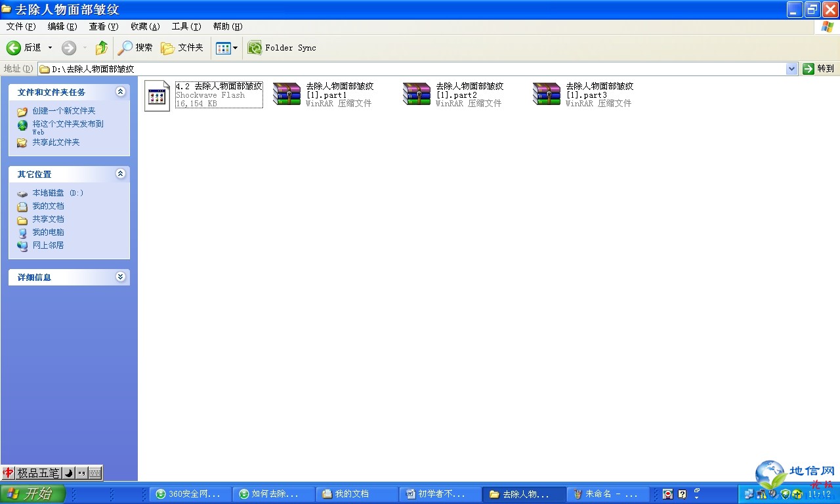Launch Folder Sync from the toolbar

point(282,48)
